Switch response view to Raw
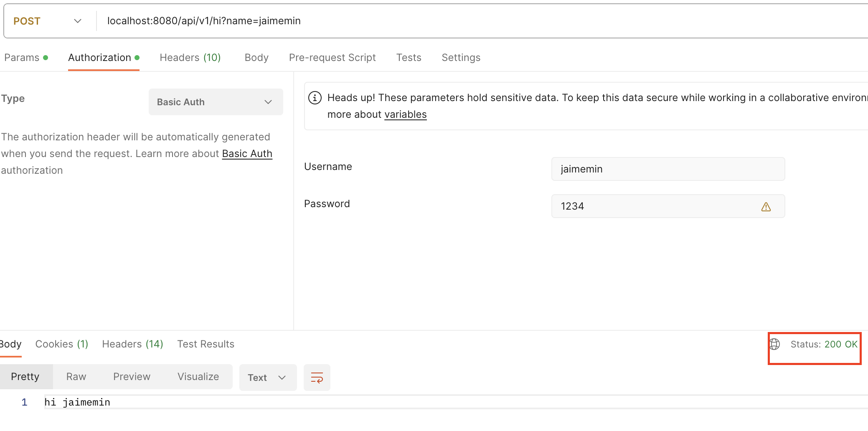 coord(76,377)
